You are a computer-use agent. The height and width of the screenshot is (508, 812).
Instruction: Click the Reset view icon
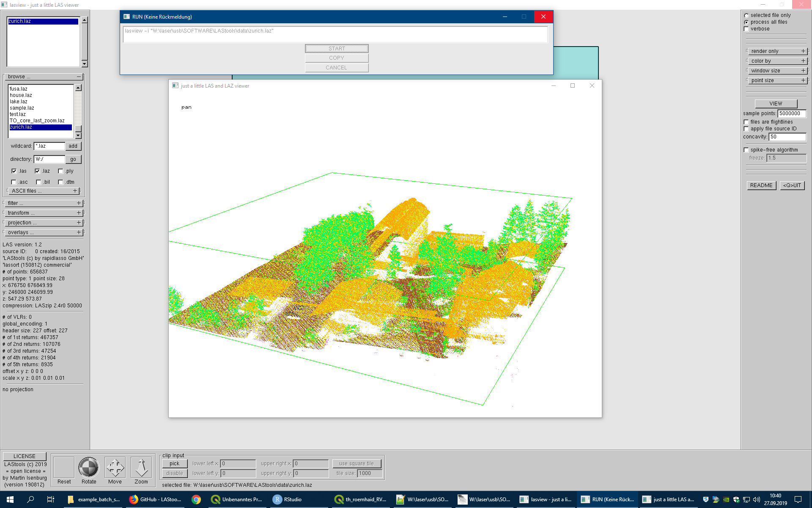[x=64, y=467]
